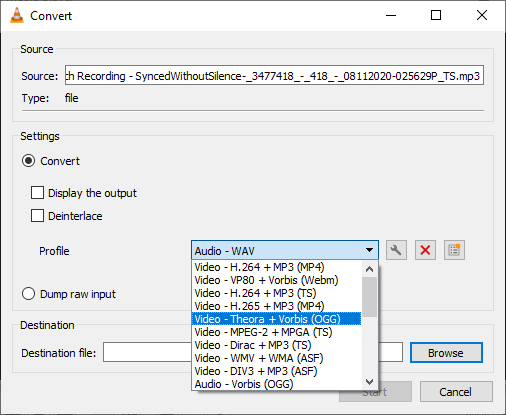The image size is (506, 415).
Task: Click the VLC cone icon in title bar
Action: 17,15
